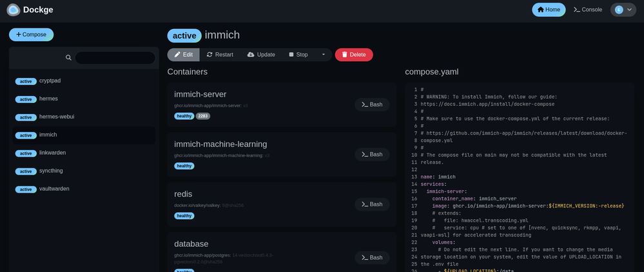Viewport: 644px width, 272px height.
Task: Click docs.immich.app URL in editor
Action: tap(487, 104)
